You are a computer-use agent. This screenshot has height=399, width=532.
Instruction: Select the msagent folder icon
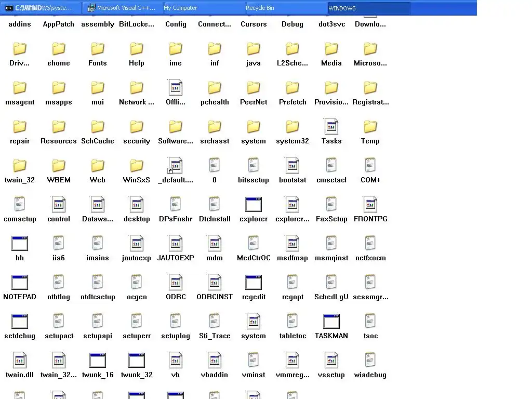tap(20, 88)
